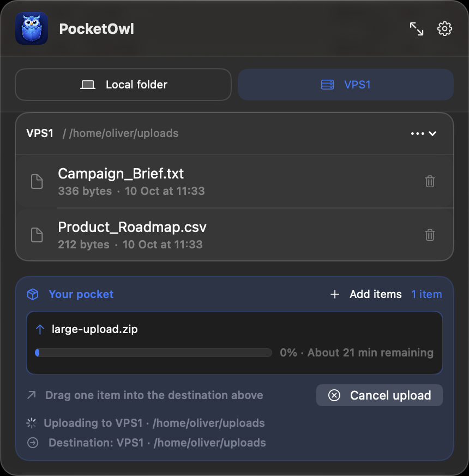Switch to the Local folder tab
The image size is (469, 476).
tap(123, 85)
